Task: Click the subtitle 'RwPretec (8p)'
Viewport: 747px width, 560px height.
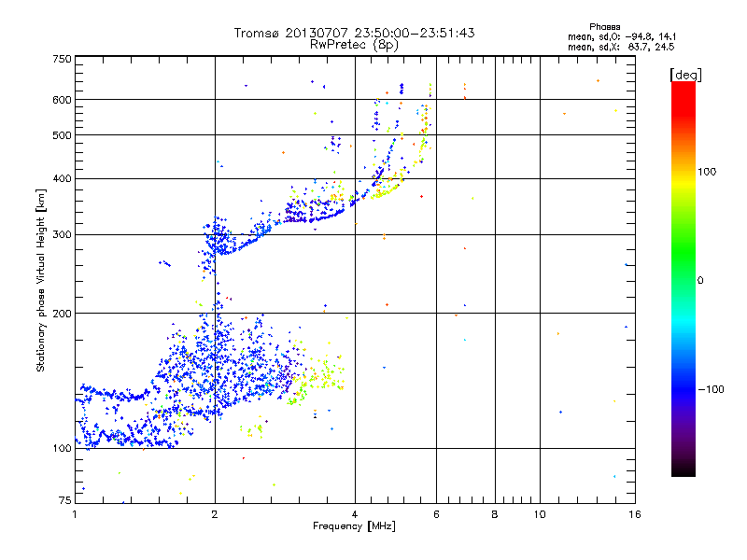Action: tap(354, 45)
